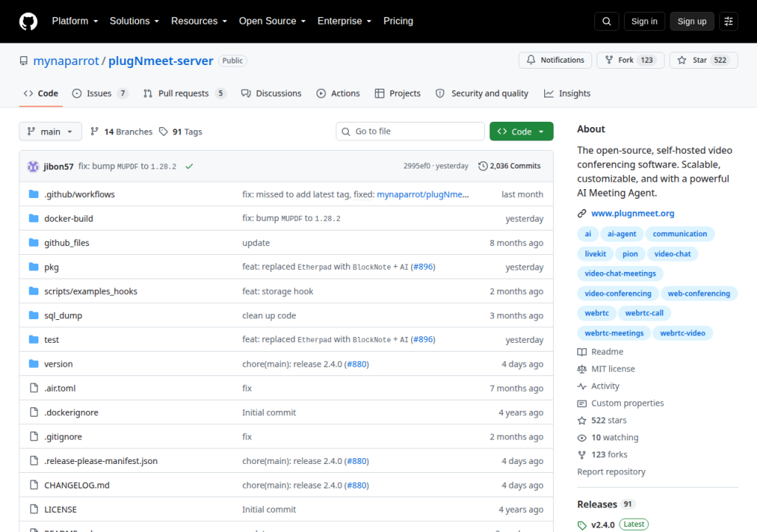Click the CHANGELOG.md file icon
This screenshot has width=757, height=532.
click(x=34, y=485)
